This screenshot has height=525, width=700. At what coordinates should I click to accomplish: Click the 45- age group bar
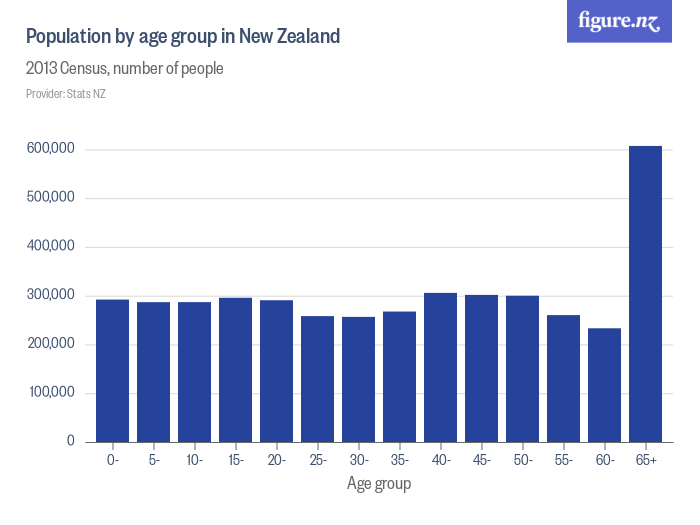point(481,368)
